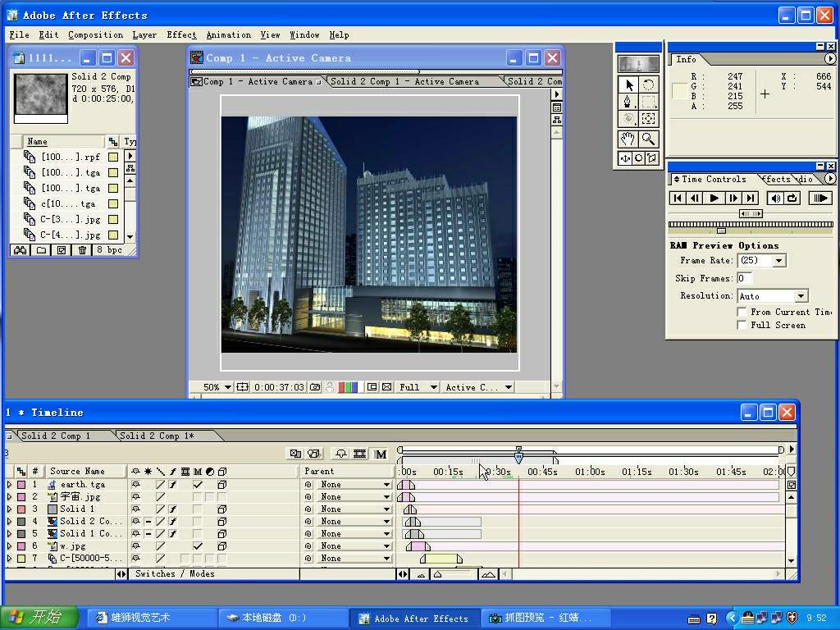Click the Switches / Modes button
This screenshot has height=630, width=840.
(175, 574)
